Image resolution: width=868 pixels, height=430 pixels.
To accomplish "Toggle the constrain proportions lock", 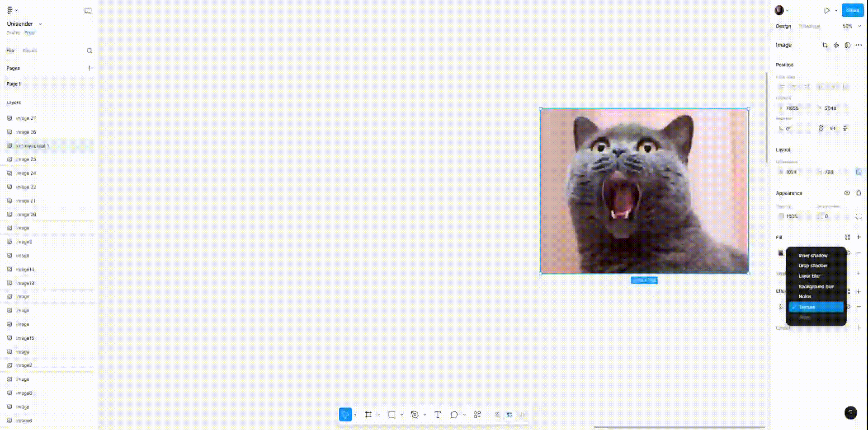I will pos(859,172).
